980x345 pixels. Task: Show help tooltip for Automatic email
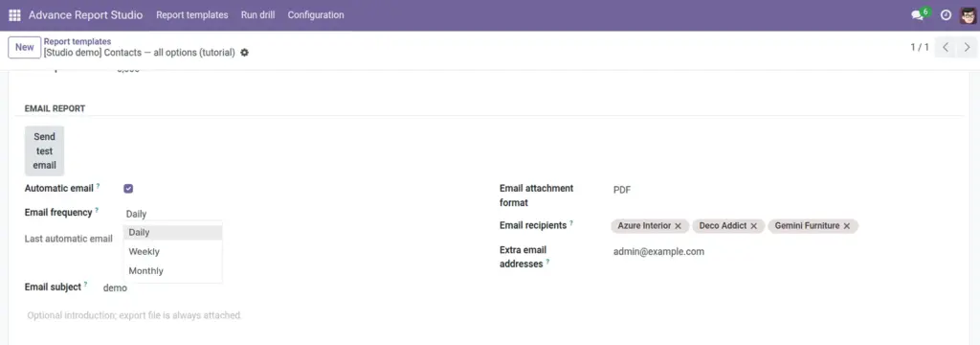click(x=99, y=186)
